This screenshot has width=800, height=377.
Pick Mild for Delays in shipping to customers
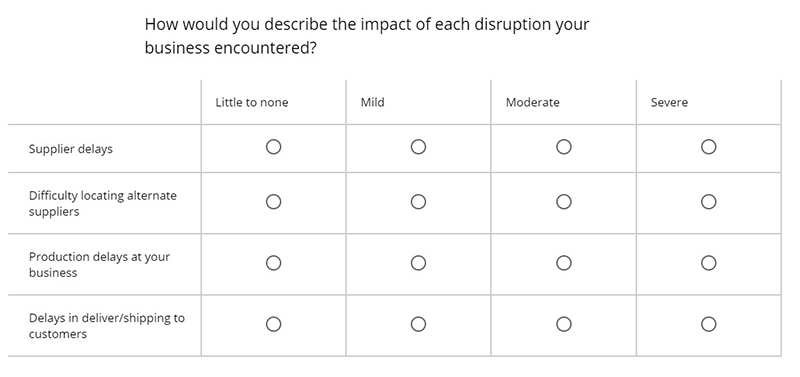point(418,324)
